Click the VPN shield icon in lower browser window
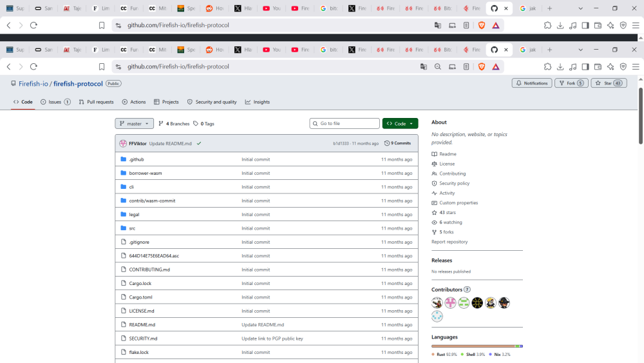The image size is (644, 363). pos(623,66)
